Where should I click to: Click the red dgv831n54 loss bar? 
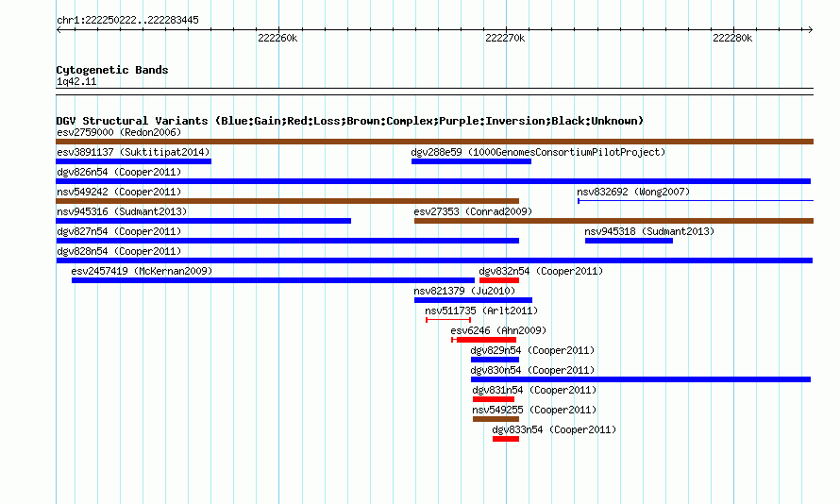point(494,399)
